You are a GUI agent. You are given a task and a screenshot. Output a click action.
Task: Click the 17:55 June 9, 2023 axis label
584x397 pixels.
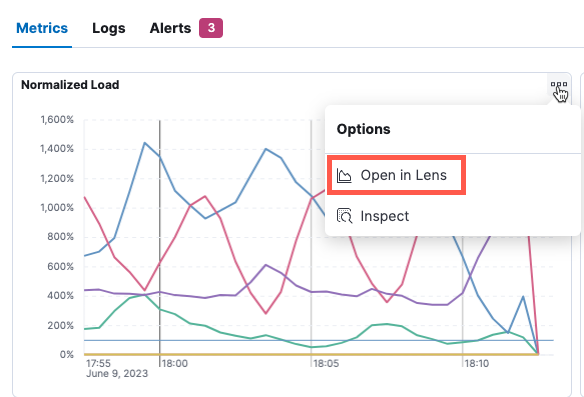tap(117, 368)
